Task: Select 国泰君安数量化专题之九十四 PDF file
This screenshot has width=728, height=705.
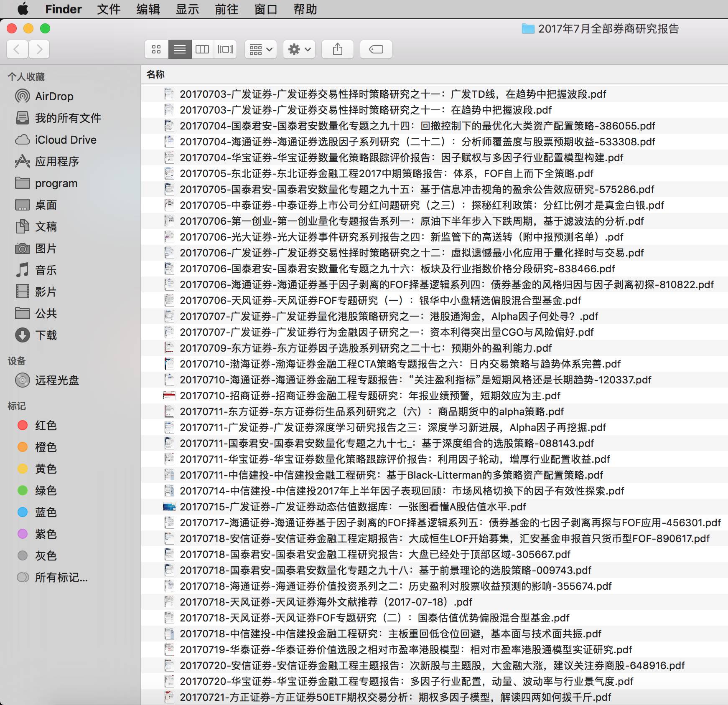Action: (x=435, y=126)
